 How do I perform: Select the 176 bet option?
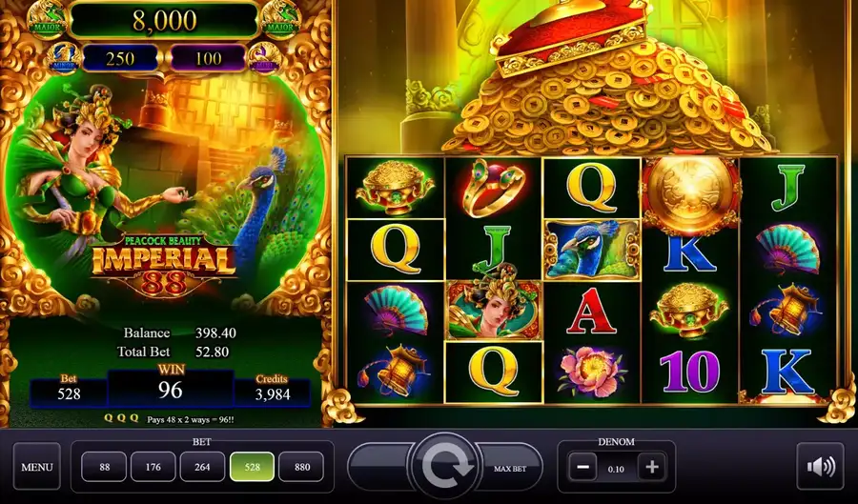153,467
